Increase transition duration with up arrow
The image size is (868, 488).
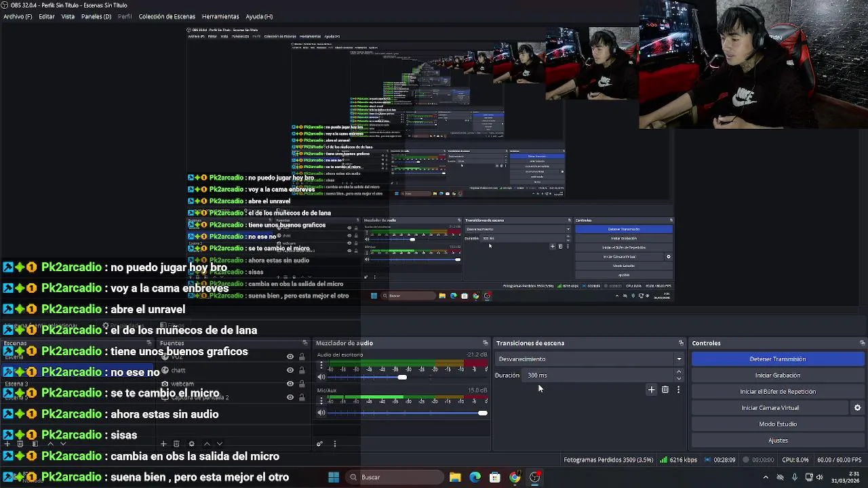(x=679, y=372)
